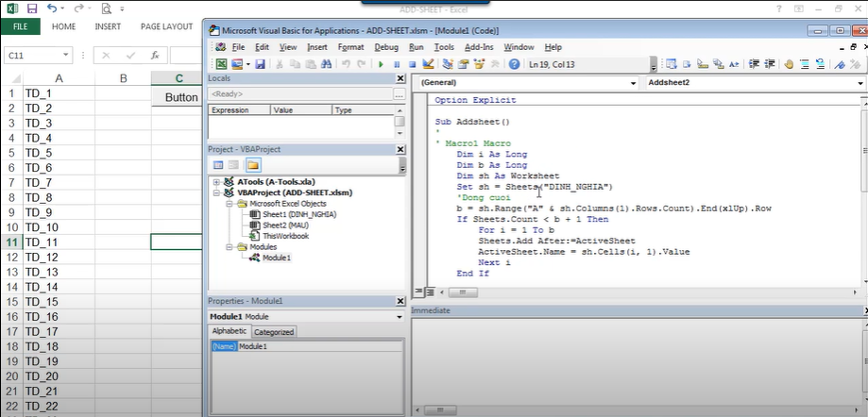Click the View Microsoft Excel icon in VBA toolbar
Image resolution: width=868 pixels, height=417 pixels.
point(221,64)
